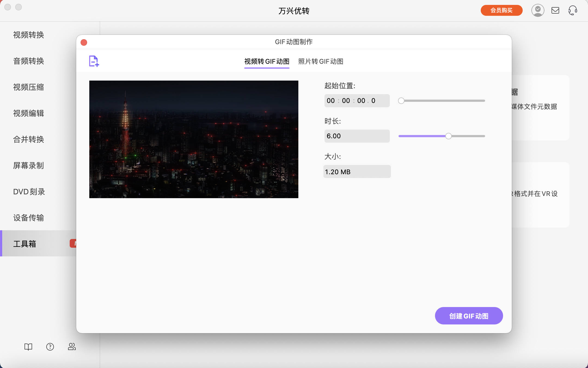Click the 时长 duration slider handle
588x368 pixels.
tap(448, 136)
